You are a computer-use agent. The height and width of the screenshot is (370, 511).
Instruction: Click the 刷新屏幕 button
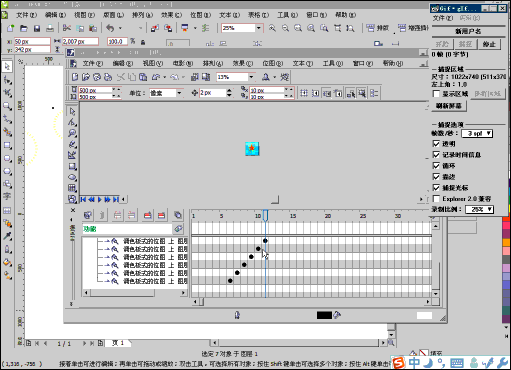pos(449,106)
